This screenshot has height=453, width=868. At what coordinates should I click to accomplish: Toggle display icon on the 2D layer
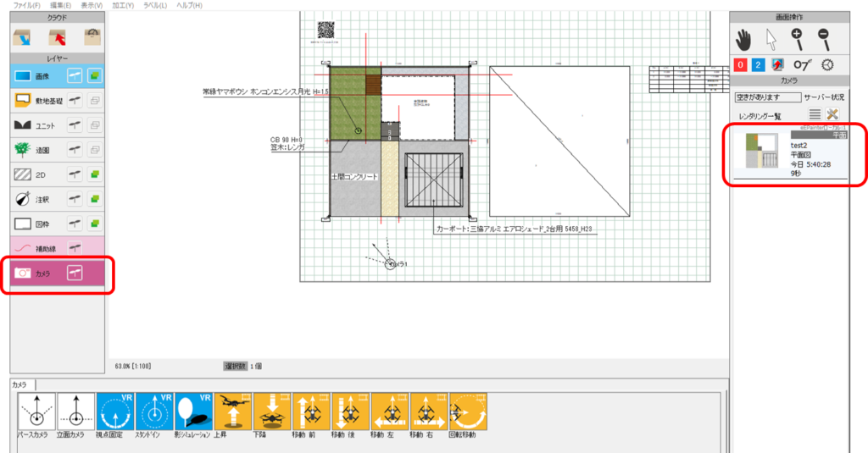point(95,174)
